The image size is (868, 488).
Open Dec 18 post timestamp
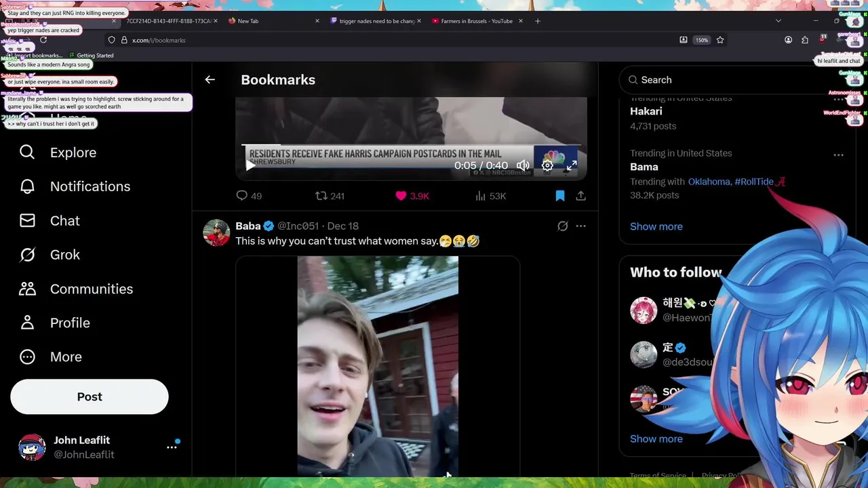coord(343,226)
